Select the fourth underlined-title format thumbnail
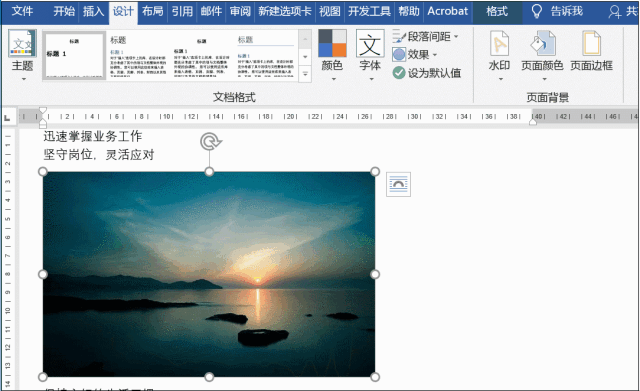Screen dimensions: 640x391 pos(266,56)
